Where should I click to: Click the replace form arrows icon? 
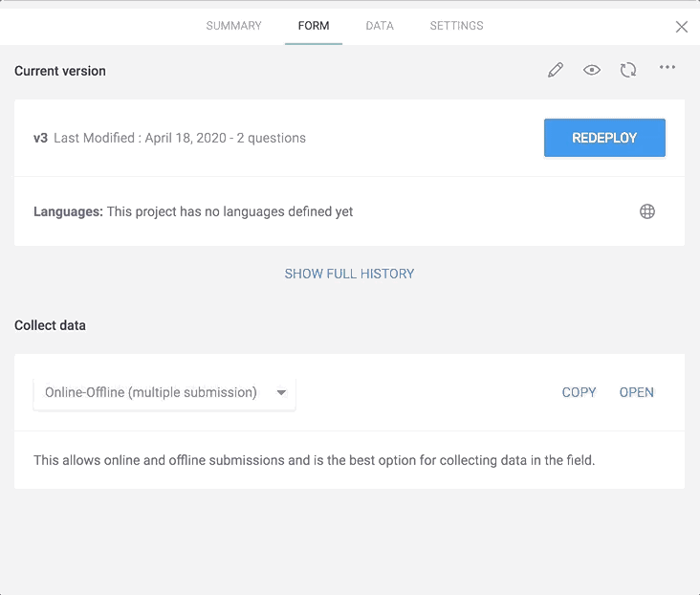click(x=628, y=70)
